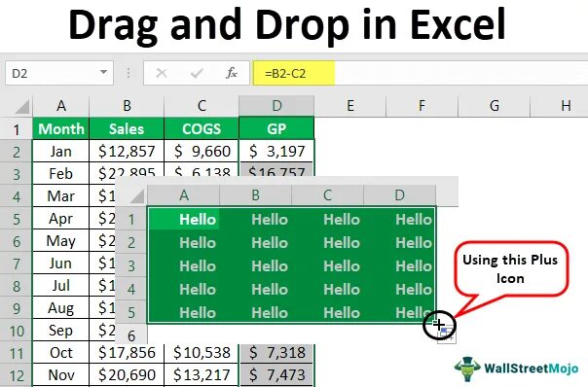This screenshot has height=387, width=588.
Task: Click the $10,538 COGS cell
Action: tap(202, 353)
